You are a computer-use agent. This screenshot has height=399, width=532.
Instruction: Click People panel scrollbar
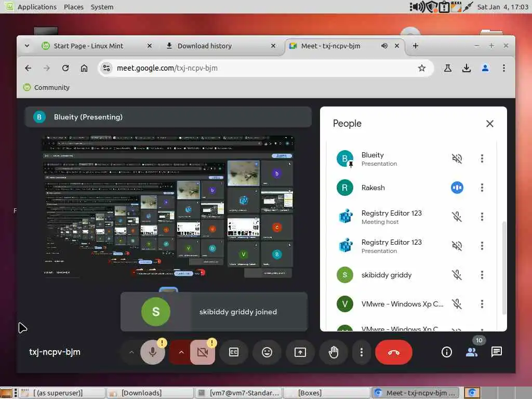coord(504,268)
